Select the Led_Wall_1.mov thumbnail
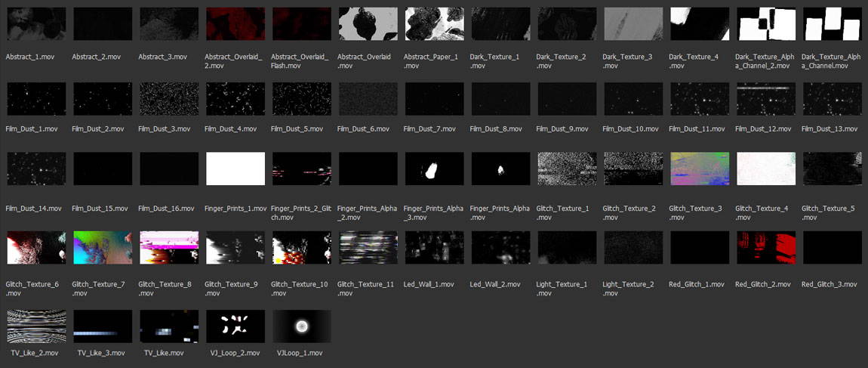868x368 pixels. click(435, 248)
